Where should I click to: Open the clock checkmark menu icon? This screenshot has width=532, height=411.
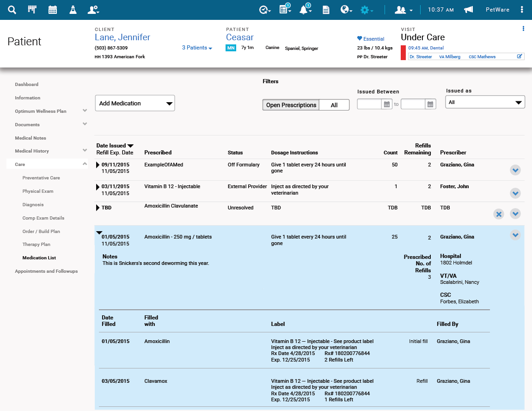265,10
